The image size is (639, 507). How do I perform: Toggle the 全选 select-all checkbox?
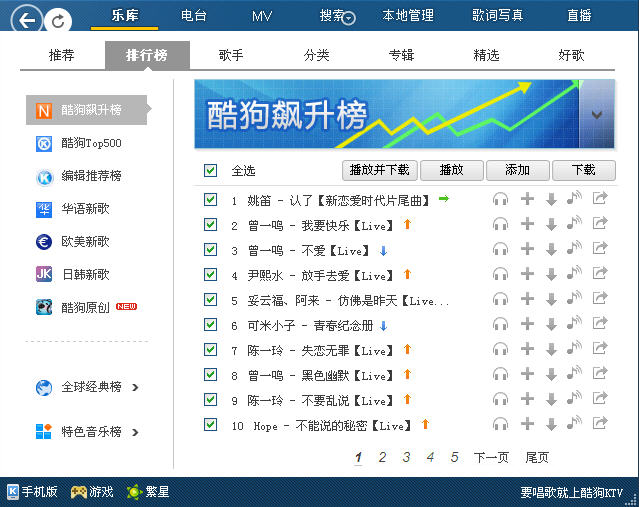pos(210,170)
